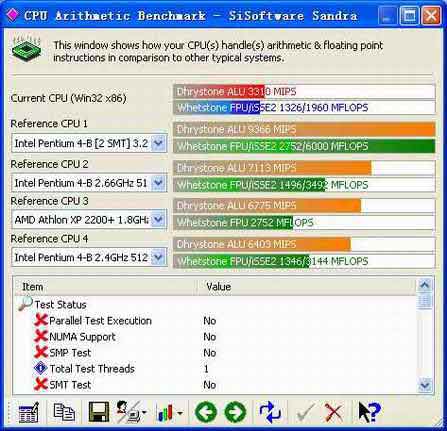Click the red X cancel icon
This screenshot has height=431, width=447.
[x=334, y=412]
